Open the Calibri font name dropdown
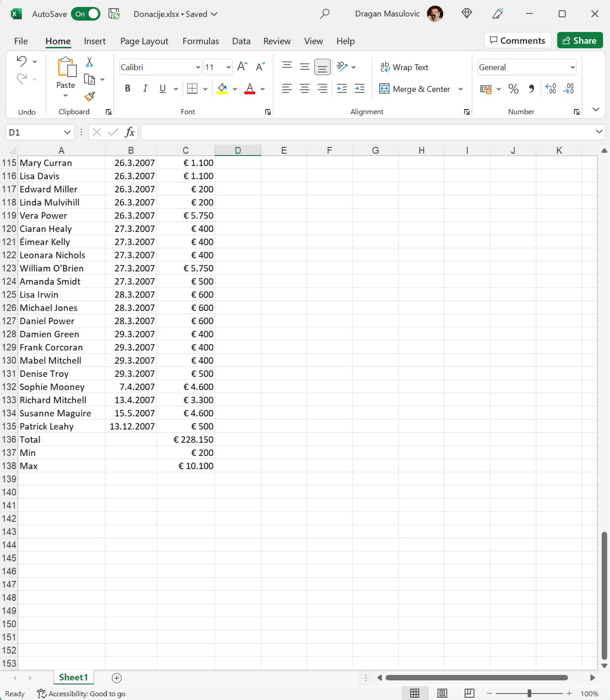The height and width of the screenshot is (700, 610). [x=198, y=67]
